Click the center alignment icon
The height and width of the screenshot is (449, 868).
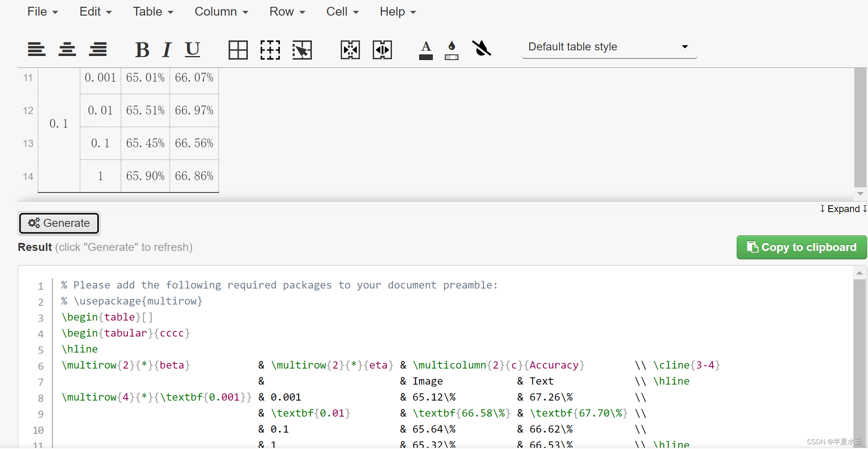[67, 50]
